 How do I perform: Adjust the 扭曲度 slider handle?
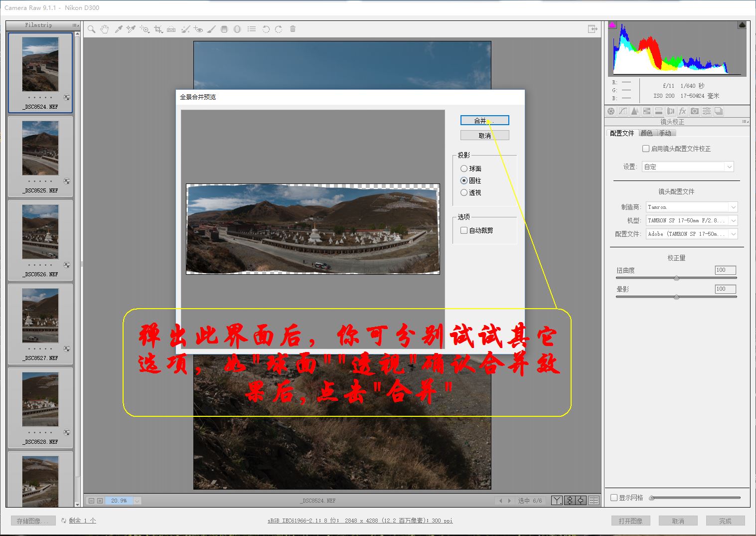pos(676,278)
